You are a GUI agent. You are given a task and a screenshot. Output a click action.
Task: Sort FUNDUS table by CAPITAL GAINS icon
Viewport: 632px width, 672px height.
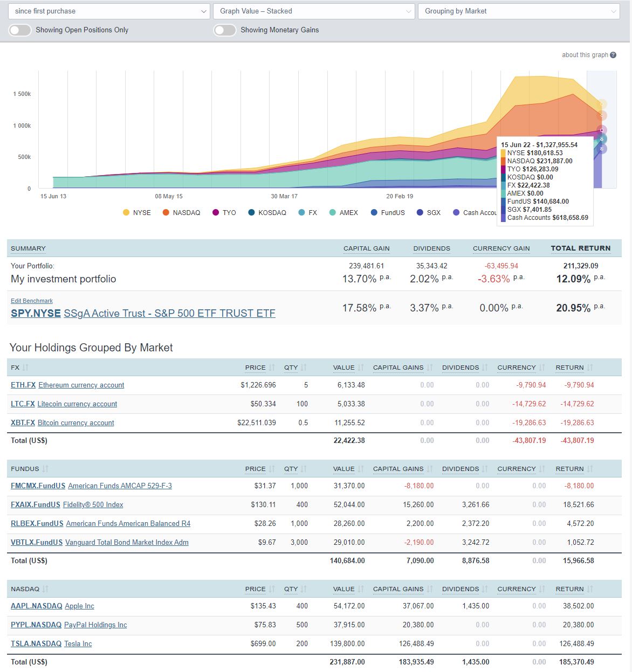(430, 469)
